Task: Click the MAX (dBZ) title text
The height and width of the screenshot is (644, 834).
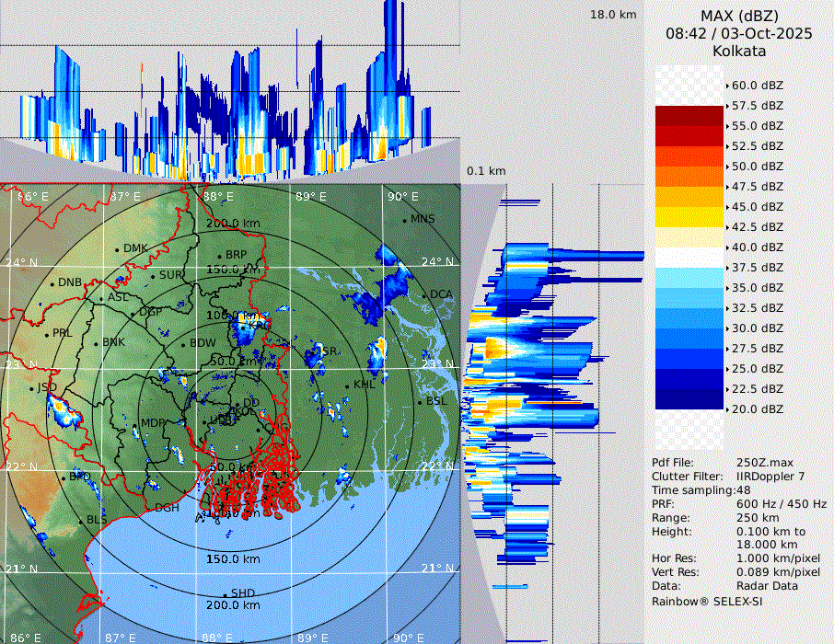Action: (x=738, y=16)
